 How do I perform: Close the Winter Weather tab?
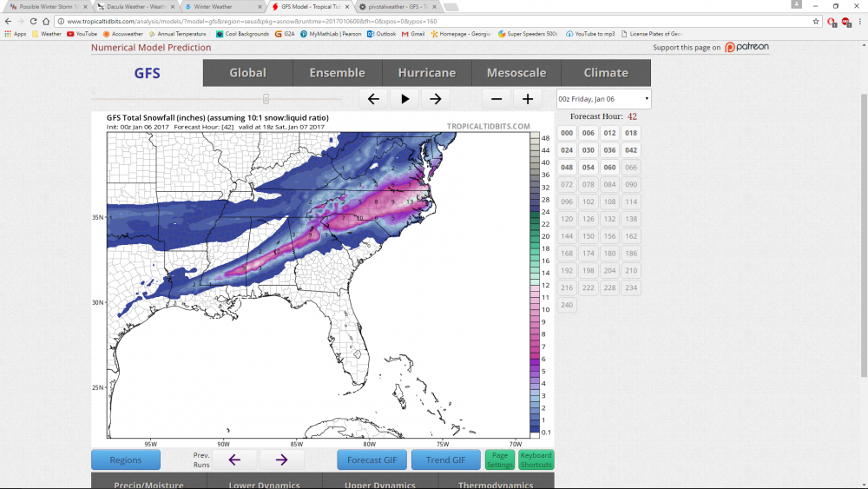260,7
